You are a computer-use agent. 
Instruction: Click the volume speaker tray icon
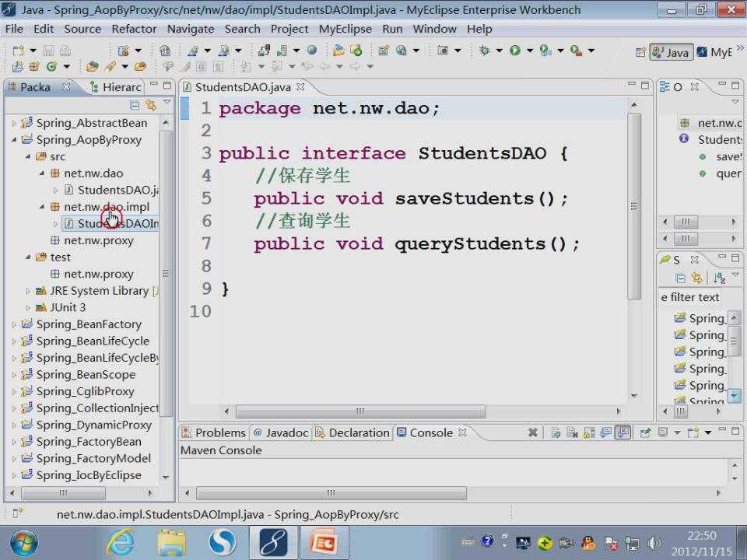pyautogui.click(x=654, y=543)
